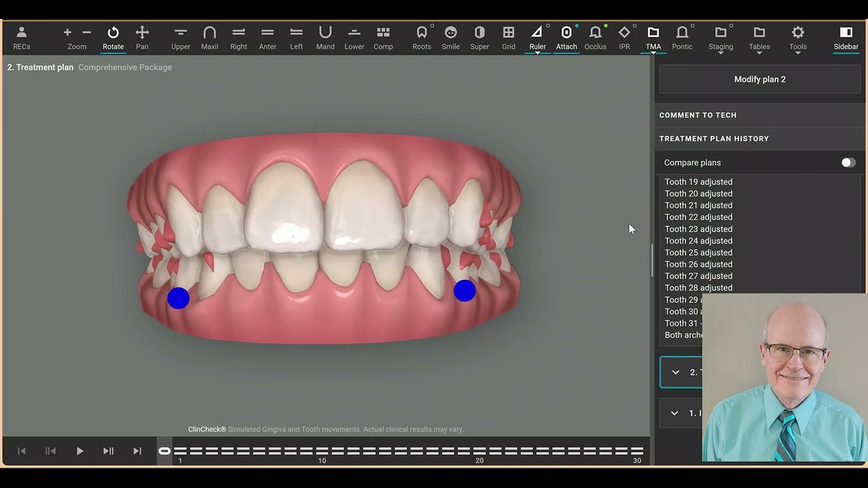The width and height of the screenshot is (868, 488).
Task: Switch to Lower arch view
Action: tap(354, 38)
